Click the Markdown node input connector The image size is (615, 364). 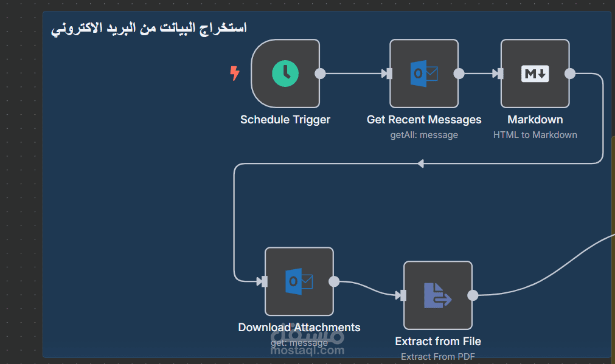pyautogui.click(x=499, y=74)
